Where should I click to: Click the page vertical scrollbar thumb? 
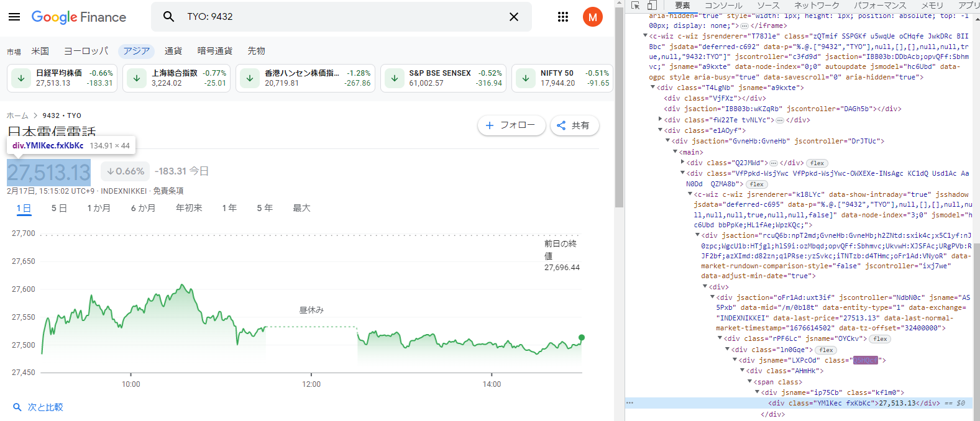pos(619,108)
